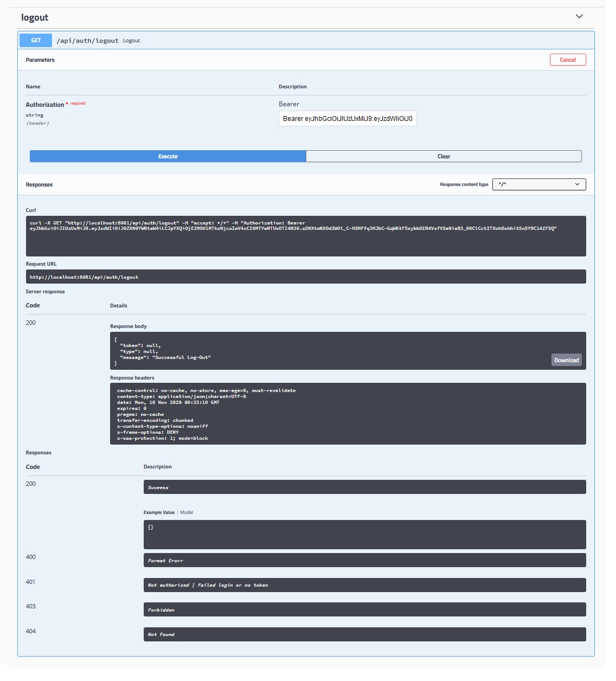
Task: Switch to the Model view
Action: 187,512
